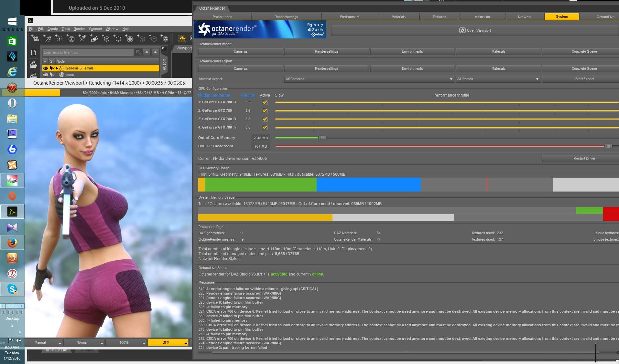This screenshot has width=619, height=364.
Task: Open the SFX dropdown
Action: [x=168, y=342]
